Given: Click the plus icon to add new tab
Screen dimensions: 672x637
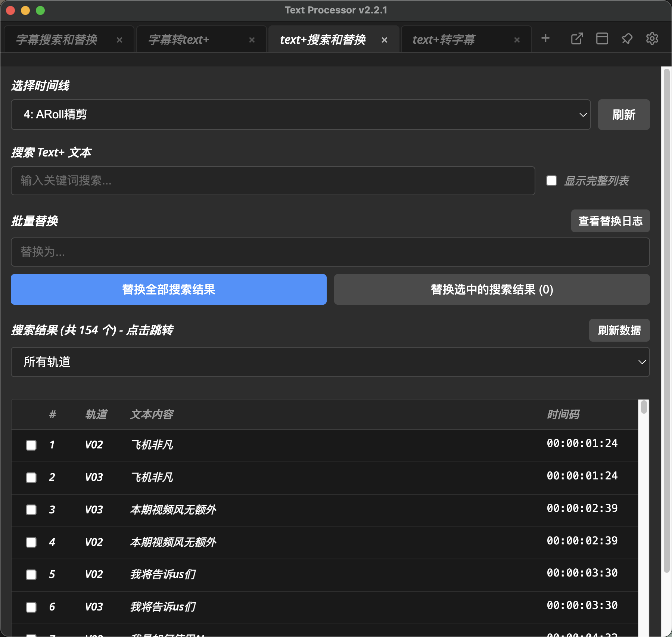Looking at the screenshot, I should 545,38.
